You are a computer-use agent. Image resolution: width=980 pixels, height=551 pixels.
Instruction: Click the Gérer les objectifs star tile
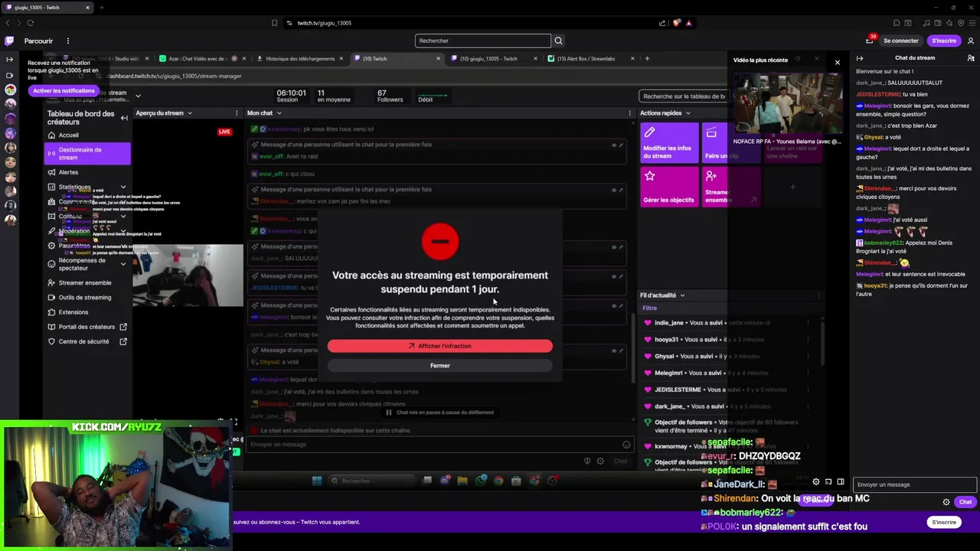pyautogui.click(x=669, y=187)
